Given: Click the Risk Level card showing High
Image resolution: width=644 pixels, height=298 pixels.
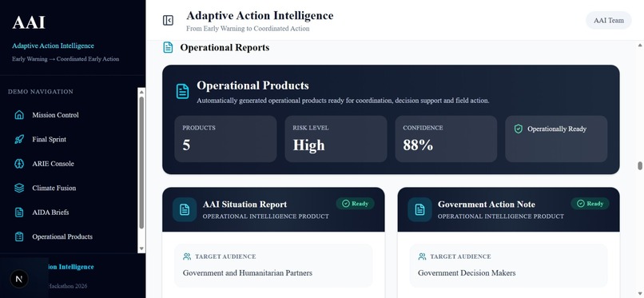Looking at the screenshot, I should coord(336,139).
